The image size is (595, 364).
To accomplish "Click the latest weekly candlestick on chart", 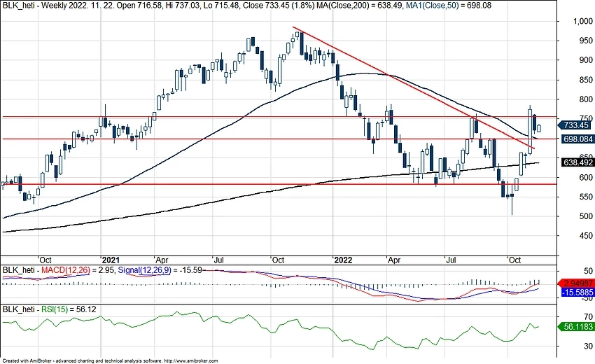I will (539, 127).
